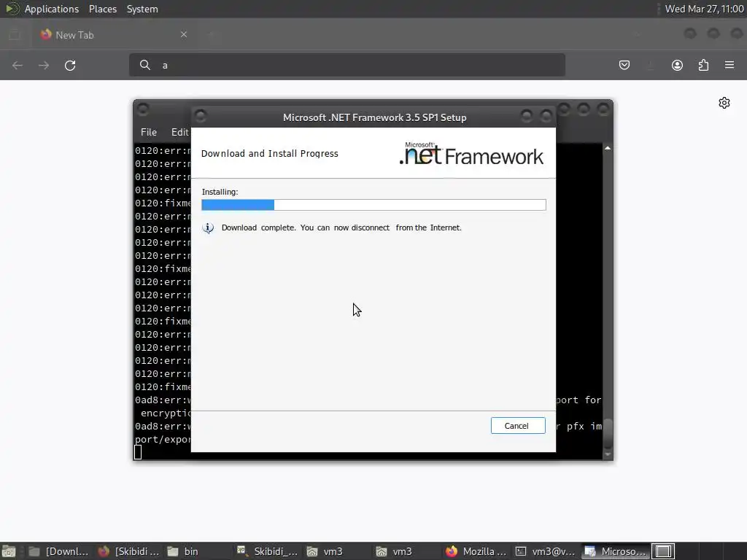Go back in Firefox

[x=18, y=65]
